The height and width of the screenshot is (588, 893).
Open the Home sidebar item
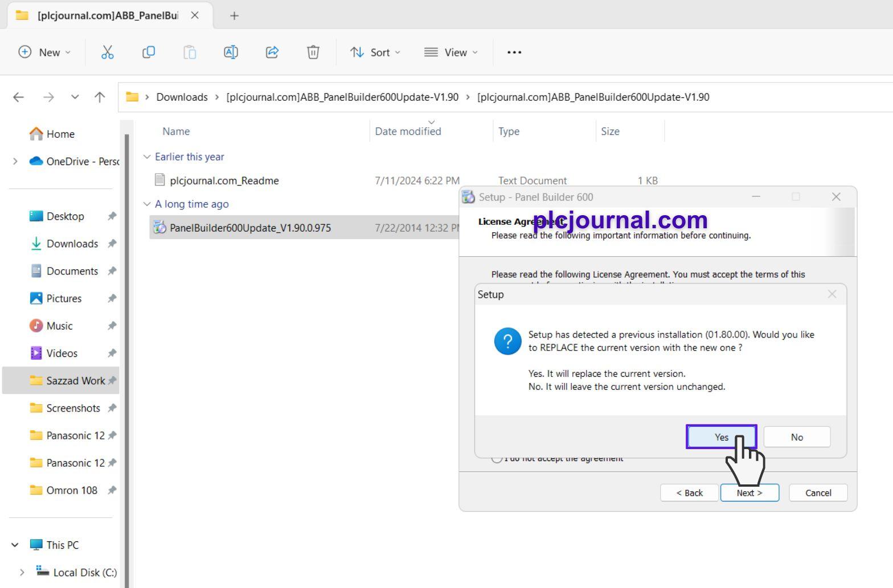pos(60,134)
